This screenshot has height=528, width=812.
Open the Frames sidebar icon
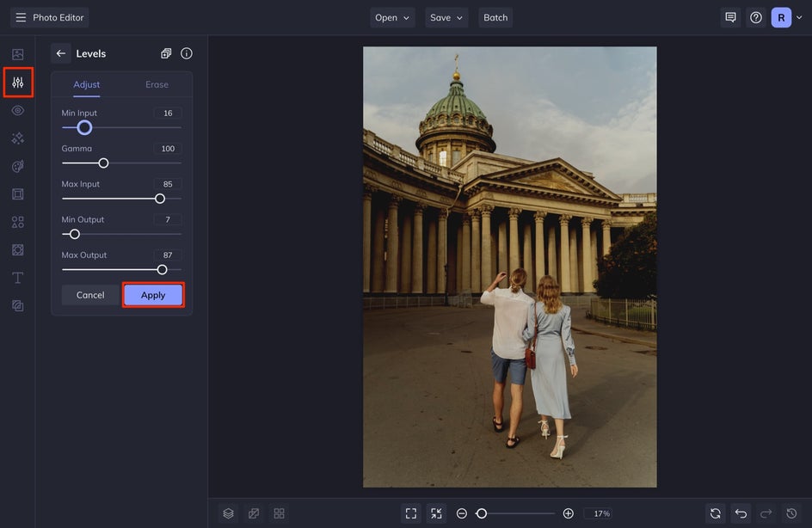click(17, 194)
